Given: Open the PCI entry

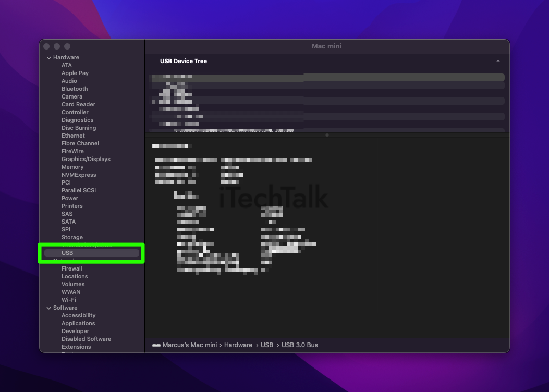Looking at the screenshot, I should pyautogui.click(x=66, y=182).
